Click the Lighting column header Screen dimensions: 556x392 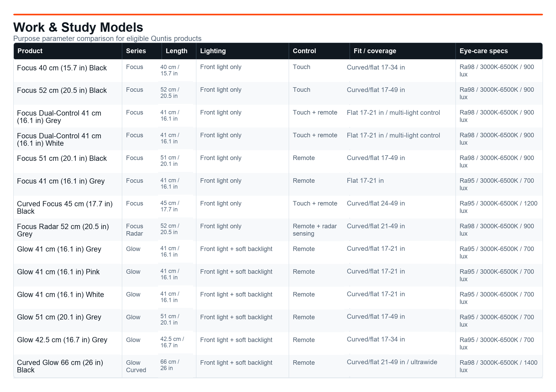243,51
